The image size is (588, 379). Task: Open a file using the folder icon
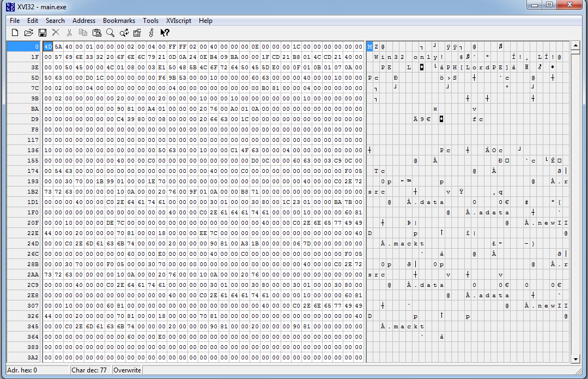point(28,33)
